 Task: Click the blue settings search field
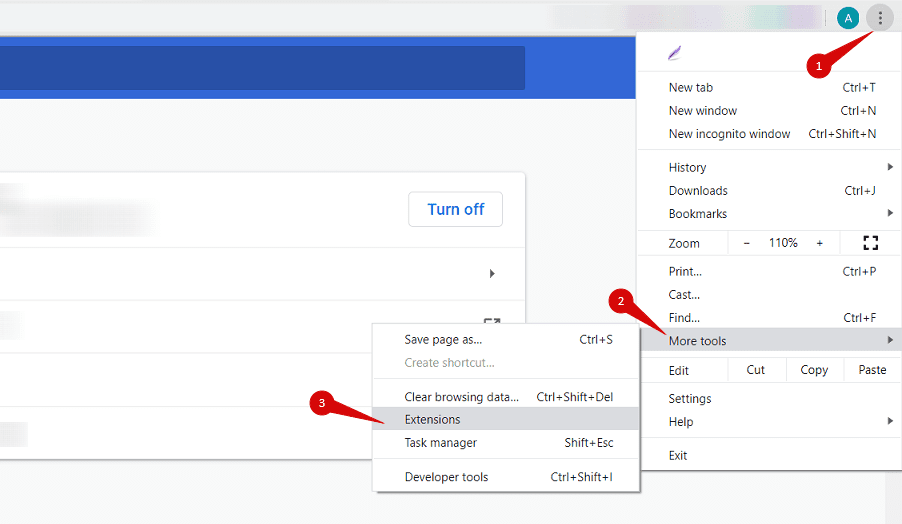click(262, 68)
